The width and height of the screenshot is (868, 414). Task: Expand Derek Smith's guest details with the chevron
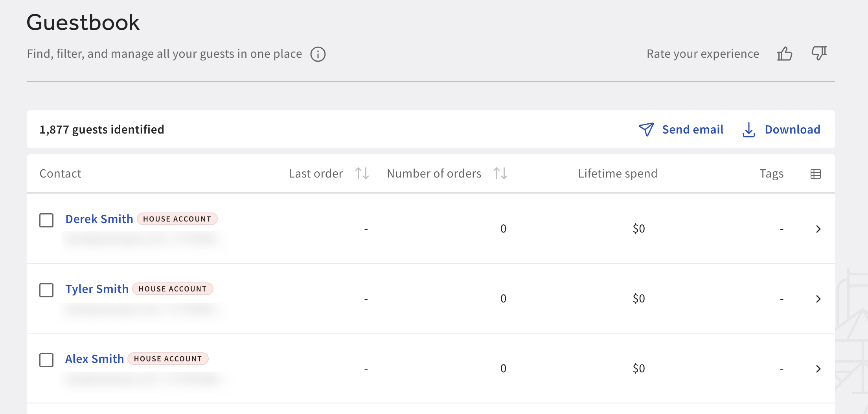click(819, 229)
